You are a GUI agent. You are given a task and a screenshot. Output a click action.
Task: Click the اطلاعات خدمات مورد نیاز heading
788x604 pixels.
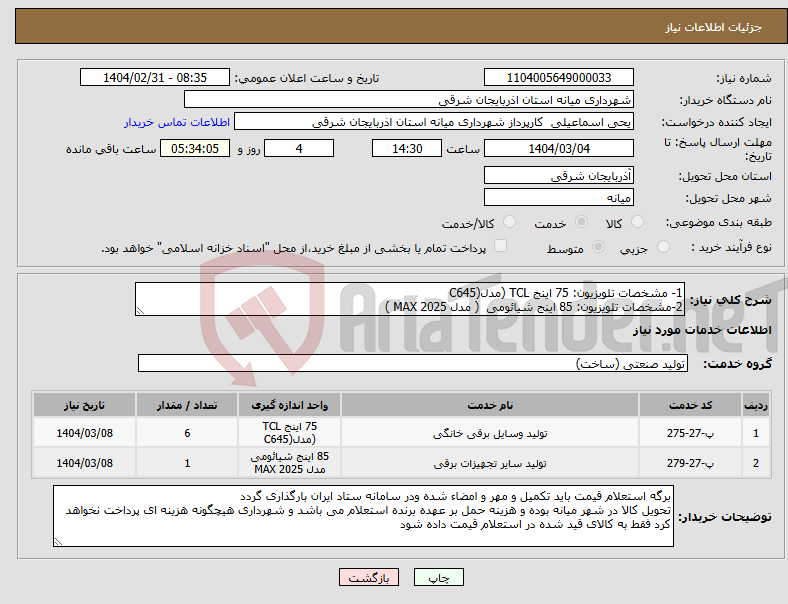(702, 330)
